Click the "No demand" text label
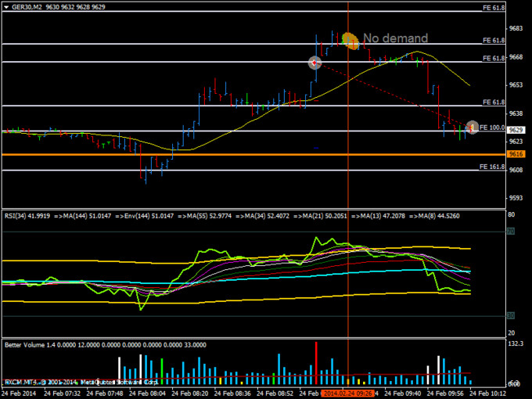 tap(395, 38)
